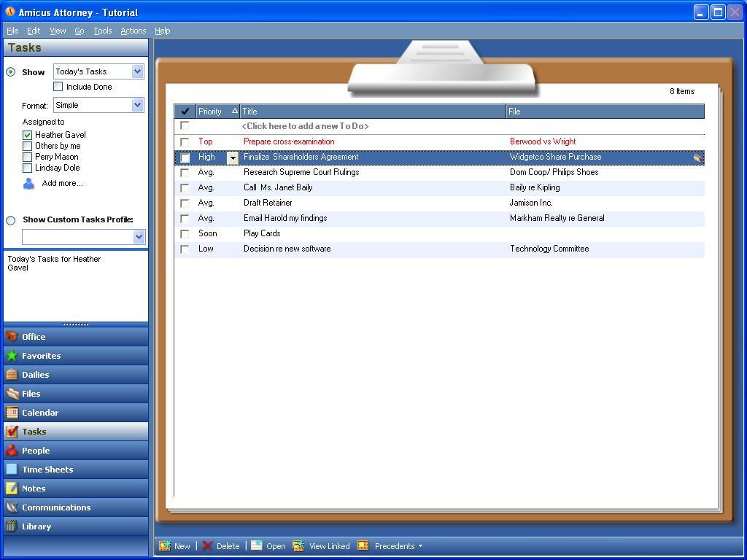Open the Tools menu
The height and width of the screenshot is (560, 747).
(102, 31)
